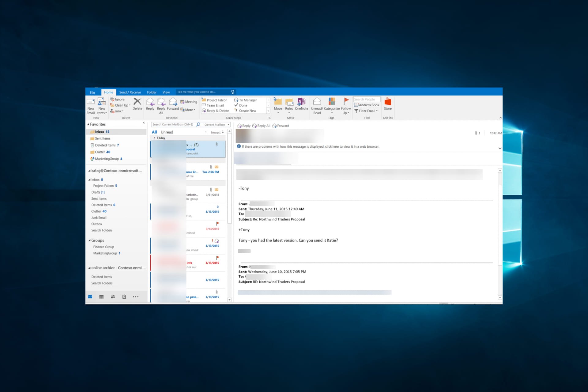Click the Forward envelope icon in ribbon
588x392 pixels.
point(173,102)
